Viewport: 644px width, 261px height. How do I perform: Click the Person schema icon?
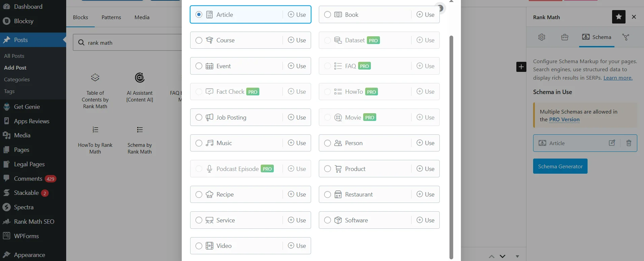(338, 143)
